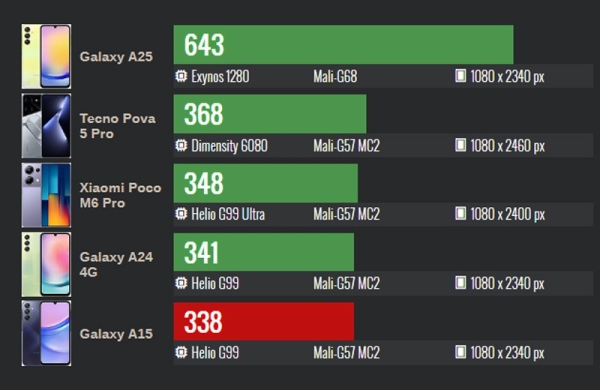The image size is (600, 390).
Task: Open the Xiaomi Poco M6 Pro thumbnail
Action: point(46,195)
